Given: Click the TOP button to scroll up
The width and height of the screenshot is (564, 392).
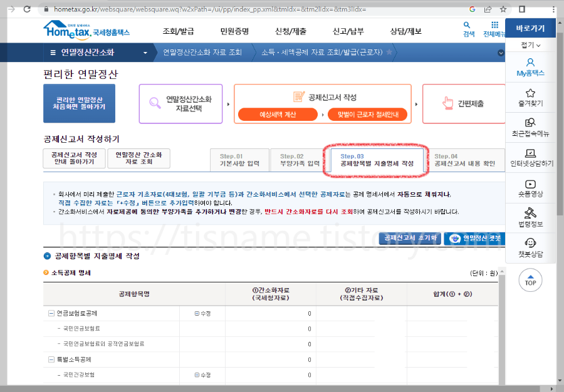Looking at the screenshot, I should (x=530, y=281).
